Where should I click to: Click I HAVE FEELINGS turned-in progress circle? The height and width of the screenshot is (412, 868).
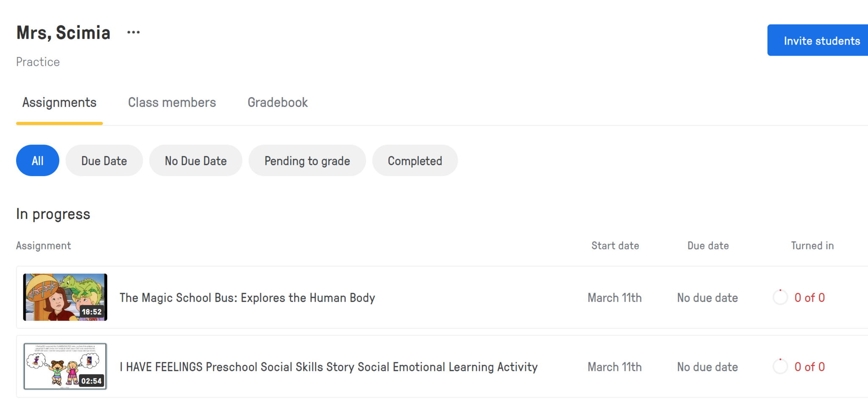[780, 367]
